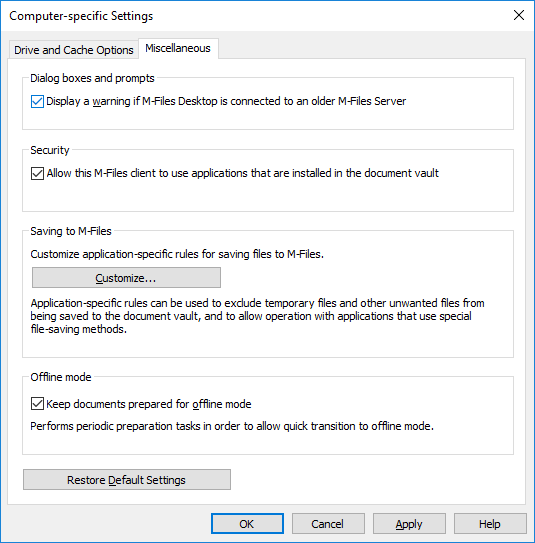Click the Security group heading
The image size is (535, 543).
pyautogui.click(x=50, y=150)
